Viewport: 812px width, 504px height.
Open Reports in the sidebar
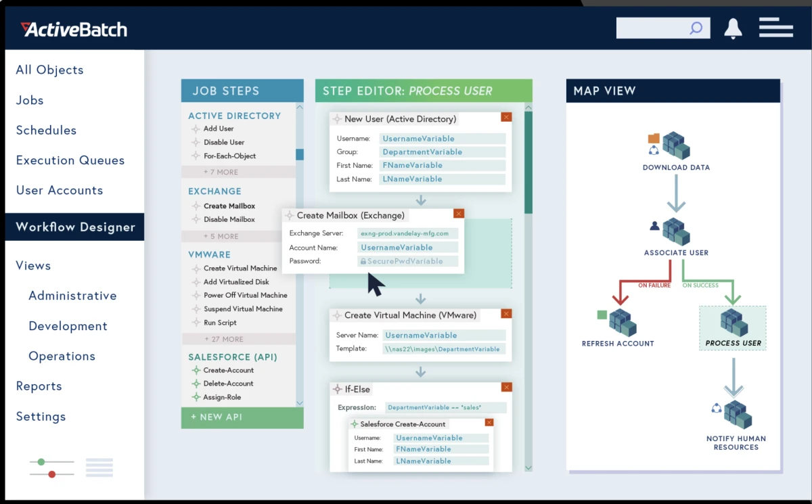[39, 386]
